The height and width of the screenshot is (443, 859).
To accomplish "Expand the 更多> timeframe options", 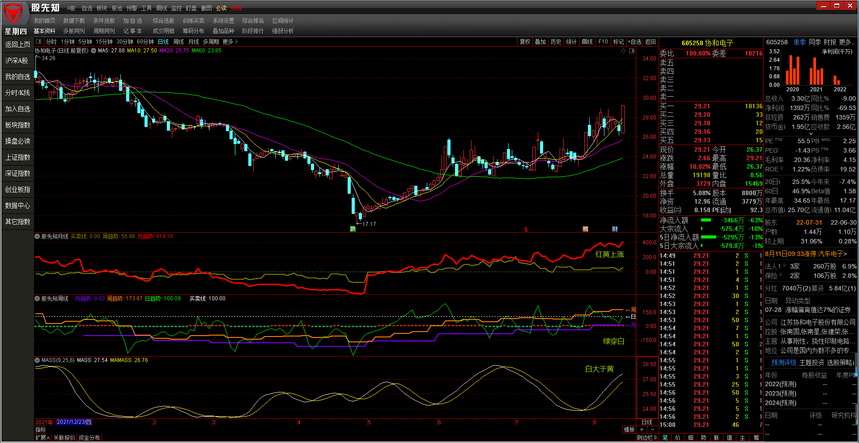I will point(230,42).
